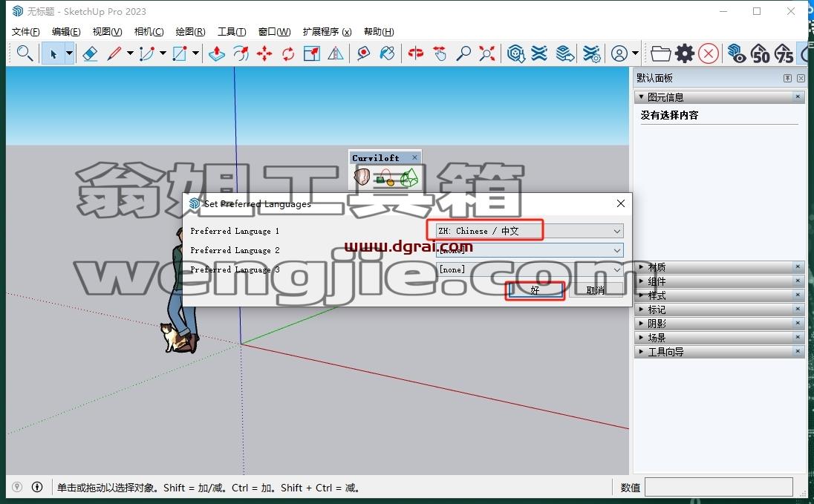814x504 pixels.
Task: Pick the Eraser tool
Action: point(90,53)
